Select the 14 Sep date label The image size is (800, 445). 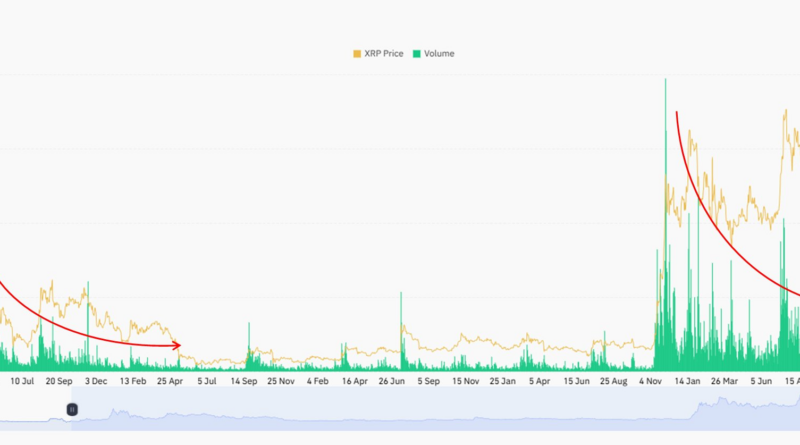point(246,381)
